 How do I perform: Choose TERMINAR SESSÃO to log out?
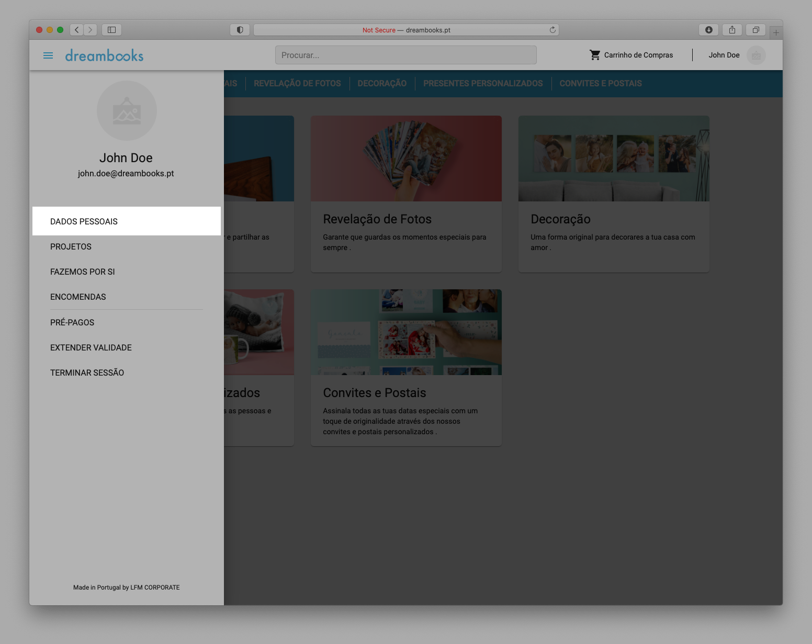coord(87,372)
